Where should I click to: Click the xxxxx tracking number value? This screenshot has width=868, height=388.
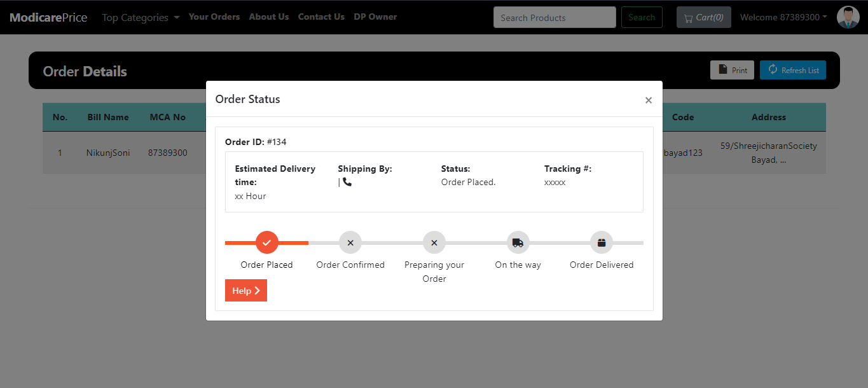[x=555, y=182]
